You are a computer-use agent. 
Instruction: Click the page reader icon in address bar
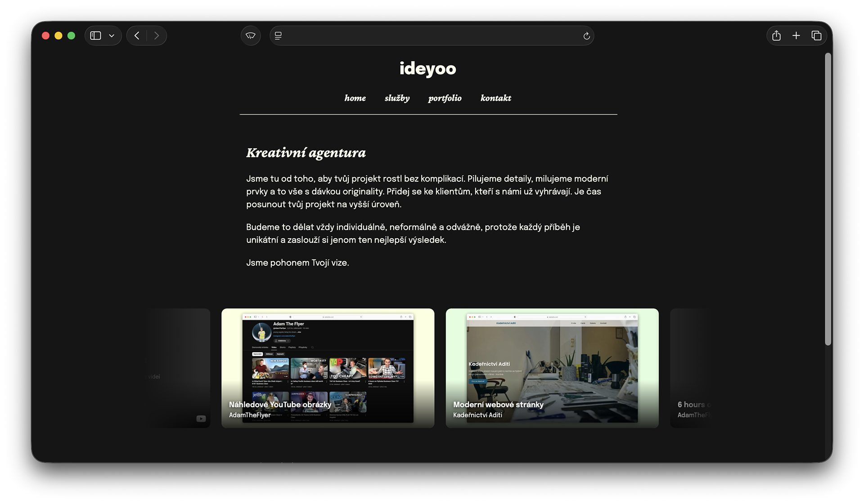(x=278, y=36)
